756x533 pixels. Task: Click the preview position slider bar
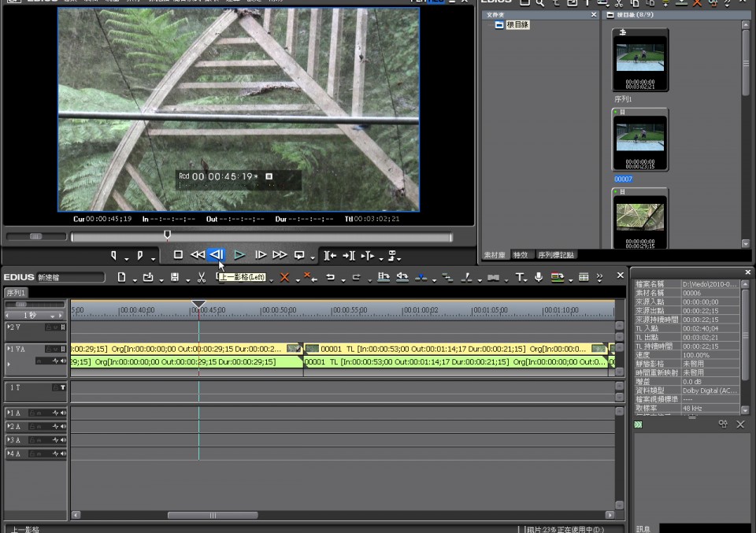[x=299, y=237]
